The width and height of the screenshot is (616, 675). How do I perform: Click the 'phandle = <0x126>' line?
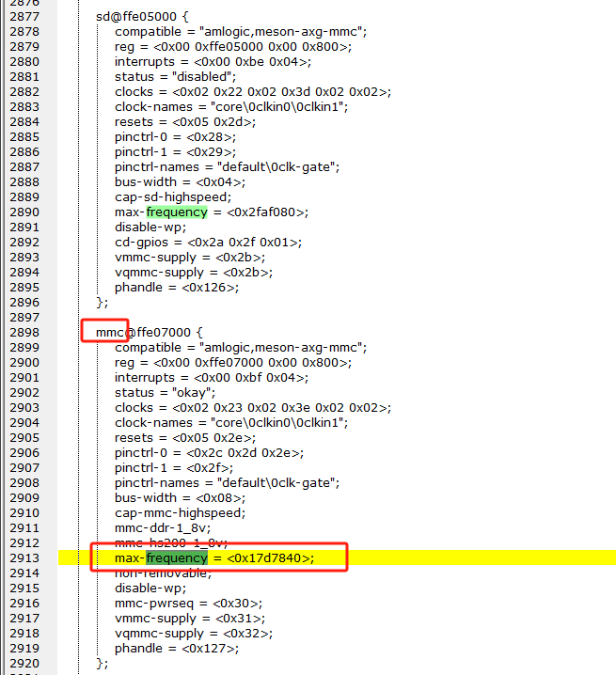(177, 287)
